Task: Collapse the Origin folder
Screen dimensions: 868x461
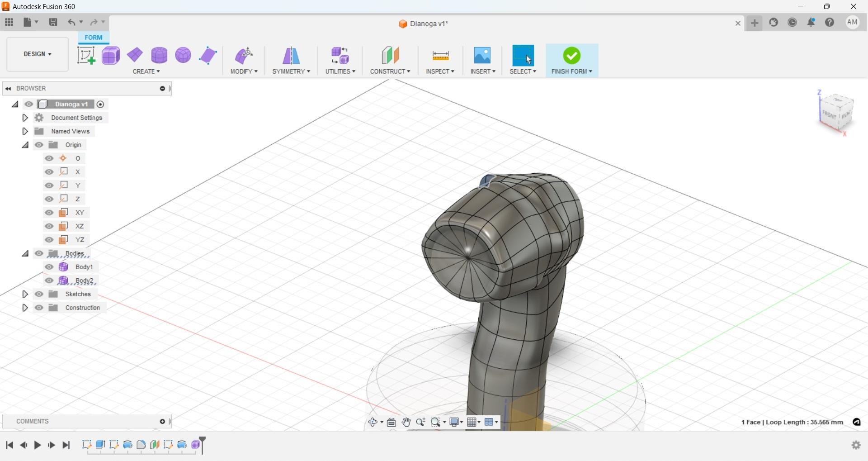Action: coord(25,145)
